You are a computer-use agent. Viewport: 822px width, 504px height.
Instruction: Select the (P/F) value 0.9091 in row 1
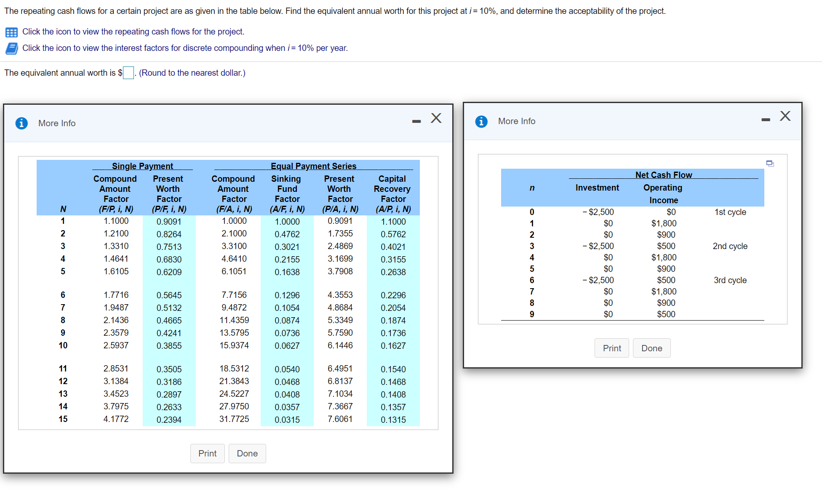tap(169, 222)
